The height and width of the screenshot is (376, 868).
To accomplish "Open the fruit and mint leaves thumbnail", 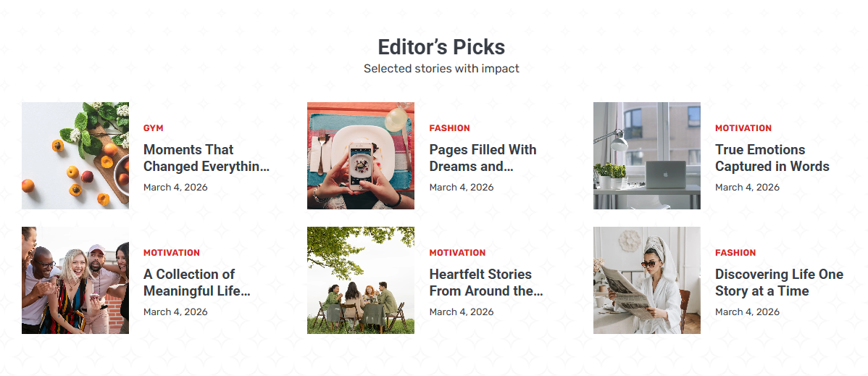I will [75, 156].
